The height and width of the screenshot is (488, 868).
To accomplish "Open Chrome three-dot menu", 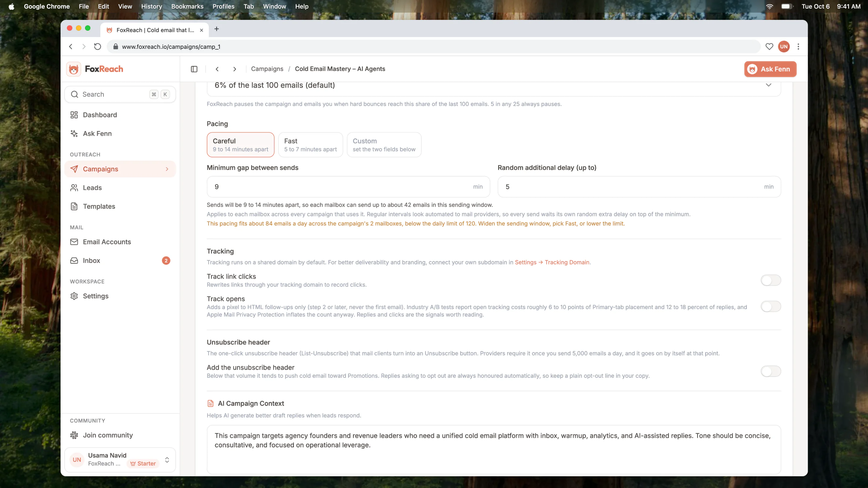I will (798, 46).
